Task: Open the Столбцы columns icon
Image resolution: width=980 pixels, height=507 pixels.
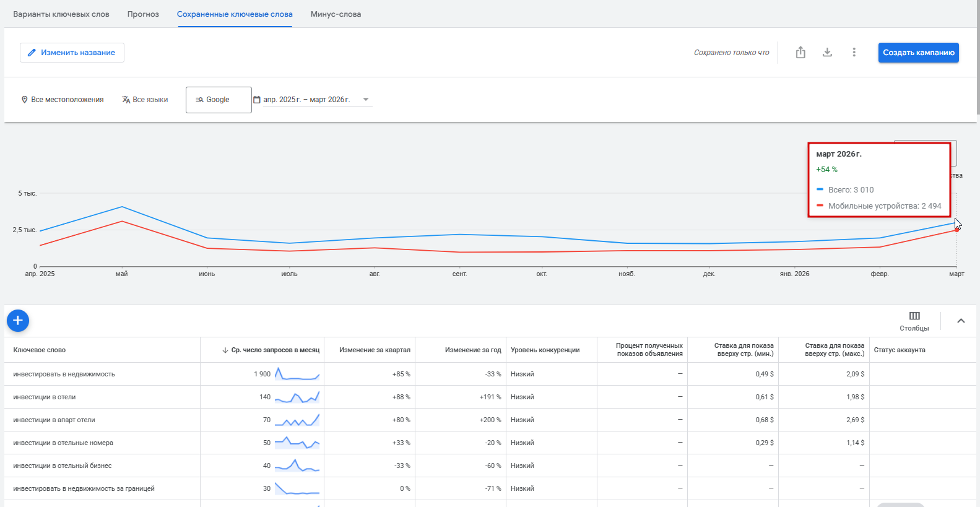Action: [x=914, y=316]
